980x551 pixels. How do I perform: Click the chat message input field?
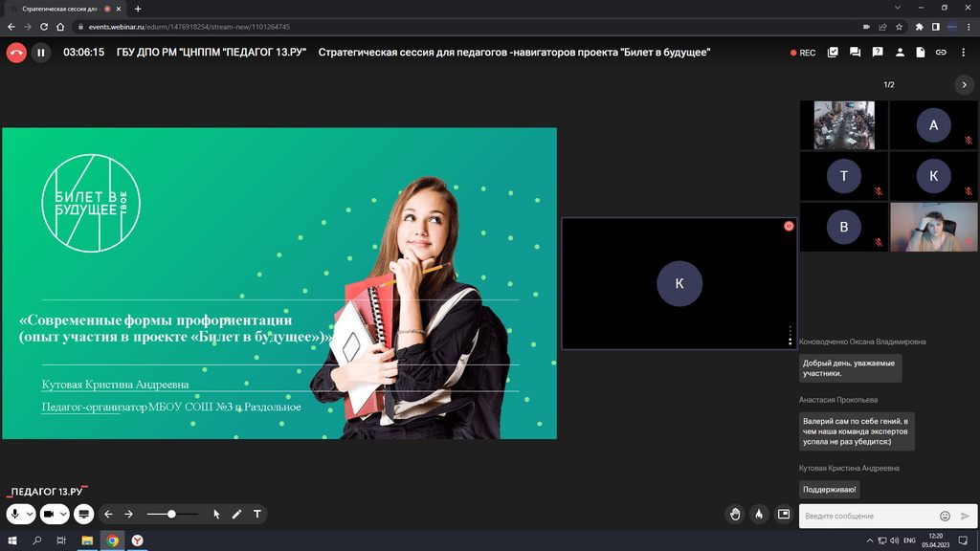869,516
